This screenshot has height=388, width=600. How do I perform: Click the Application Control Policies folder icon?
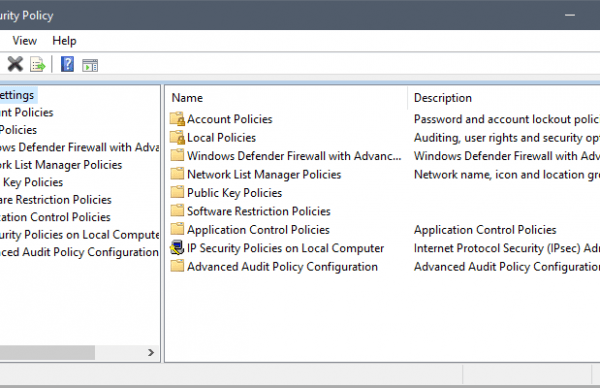[x=177, y=229]
